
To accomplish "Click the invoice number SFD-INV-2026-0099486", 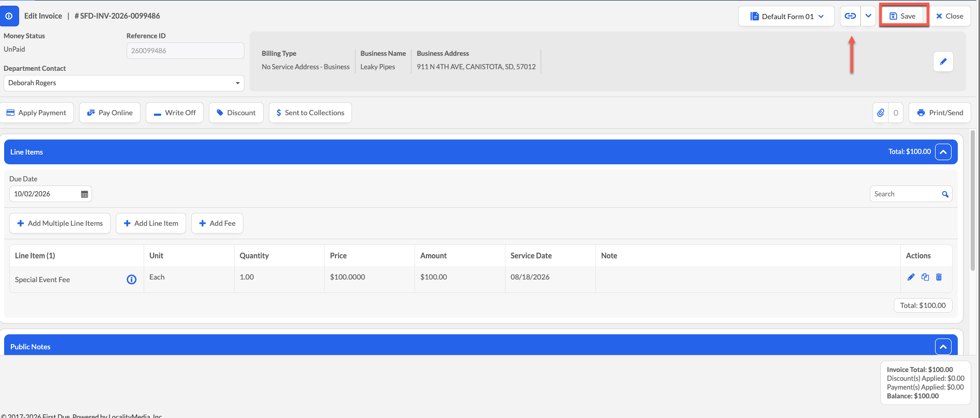I will coord(117,16).
